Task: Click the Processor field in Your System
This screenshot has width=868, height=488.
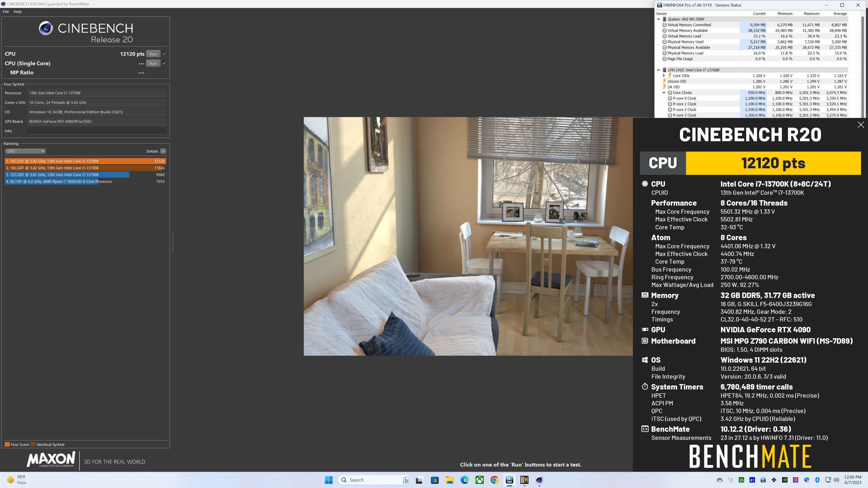Action: point(97,93)
